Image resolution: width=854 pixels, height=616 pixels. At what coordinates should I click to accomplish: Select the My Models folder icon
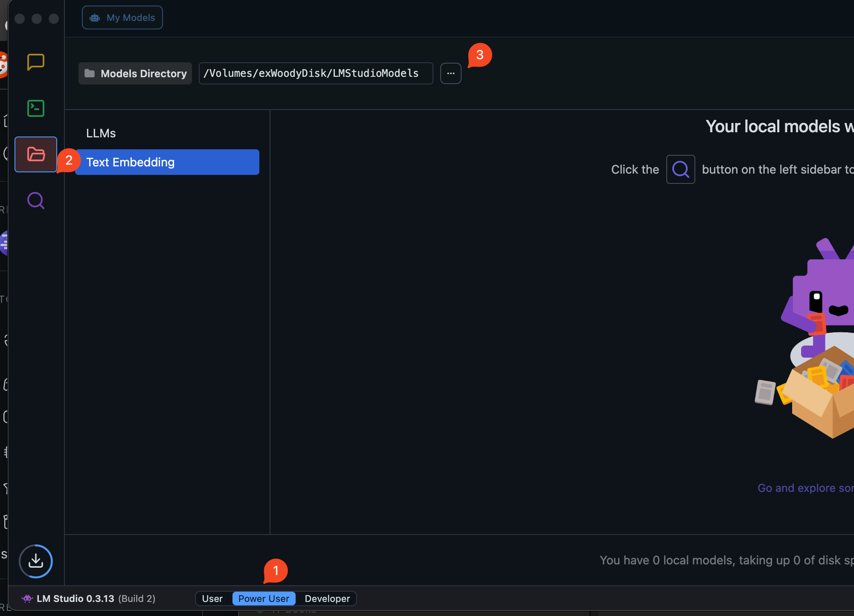[36, 154]
